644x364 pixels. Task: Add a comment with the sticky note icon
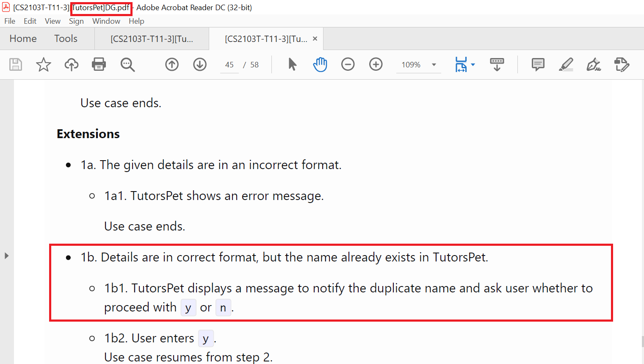tap(538, 64)
